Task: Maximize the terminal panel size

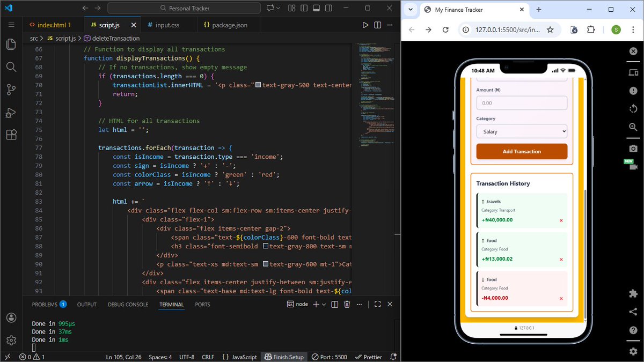Action: pos(378,304)
